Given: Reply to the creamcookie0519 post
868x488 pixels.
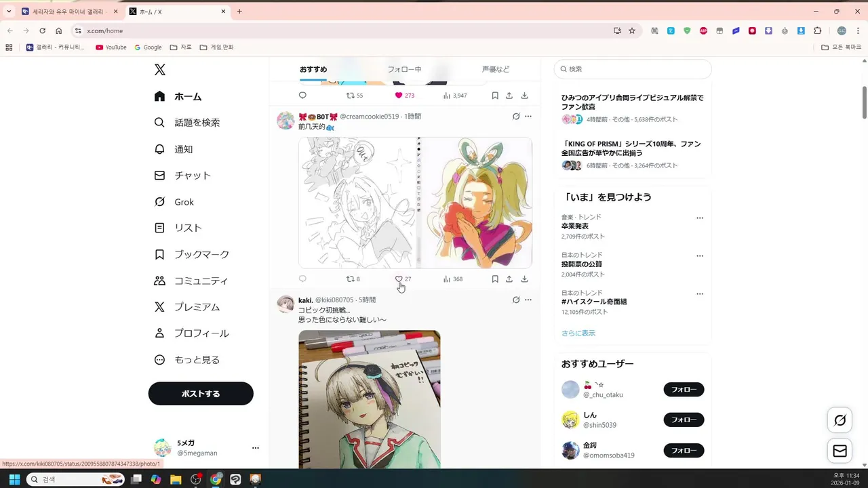Looking at the screenshot, I should pos(302,279).
